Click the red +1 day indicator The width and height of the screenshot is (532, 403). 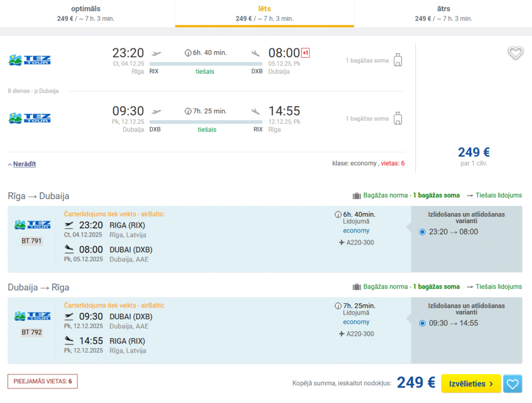(305, 53)
